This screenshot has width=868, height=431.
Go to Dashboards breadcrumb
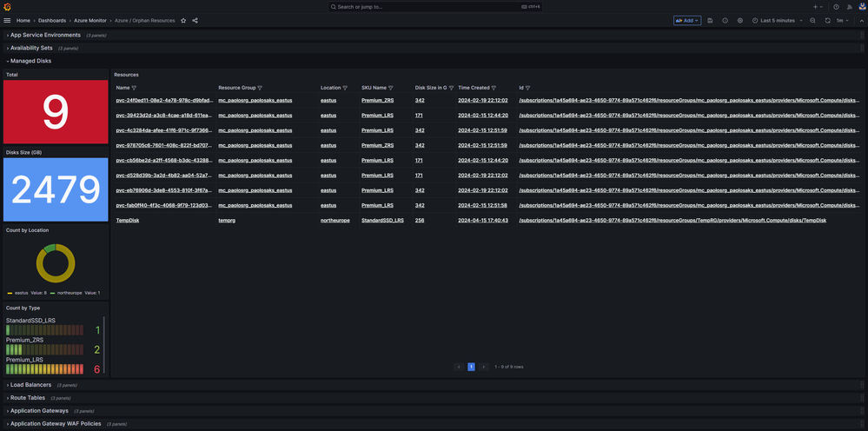[x=52, y=21]
